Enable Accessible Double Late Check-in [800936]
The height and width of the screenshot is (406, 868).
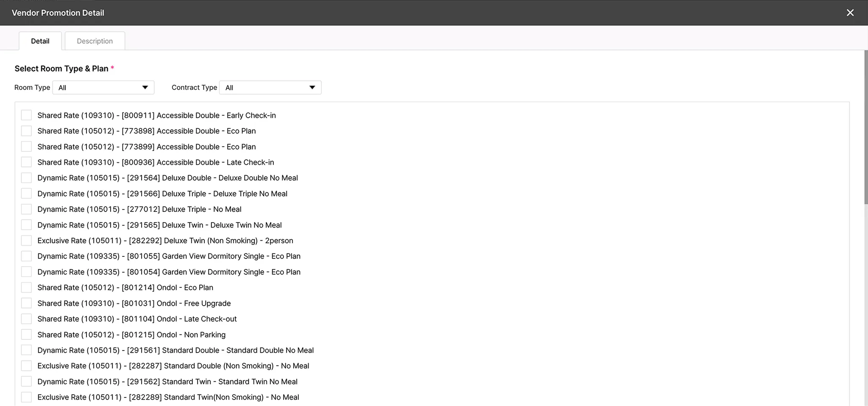26,162
